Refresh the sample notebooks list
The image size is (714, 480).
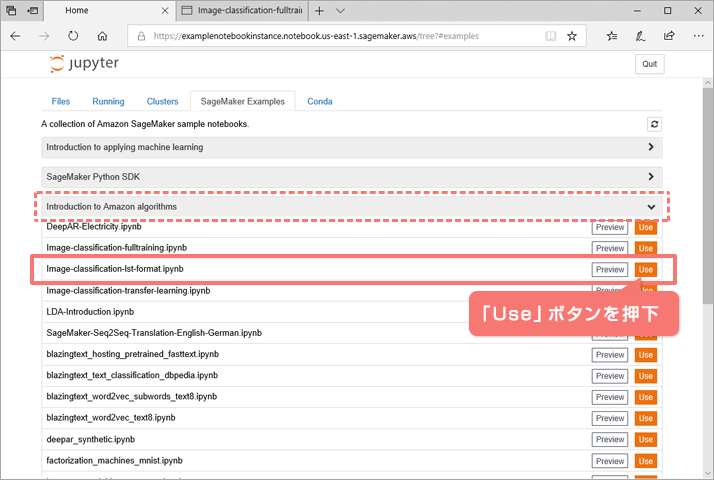[654, 124]
